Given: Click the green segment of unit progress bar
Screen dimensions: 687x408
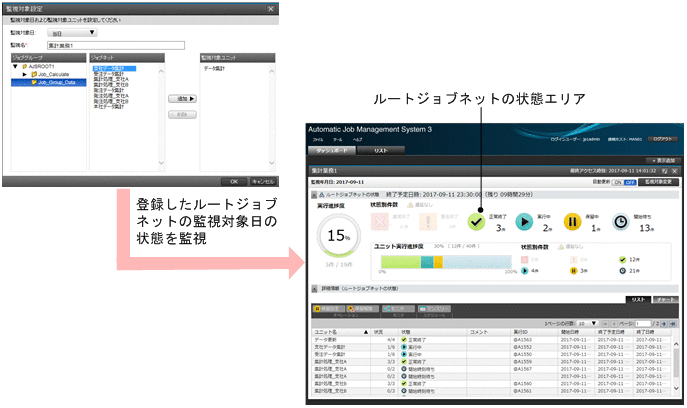Looking at the screenshot, I should click(x=401, y=262).
